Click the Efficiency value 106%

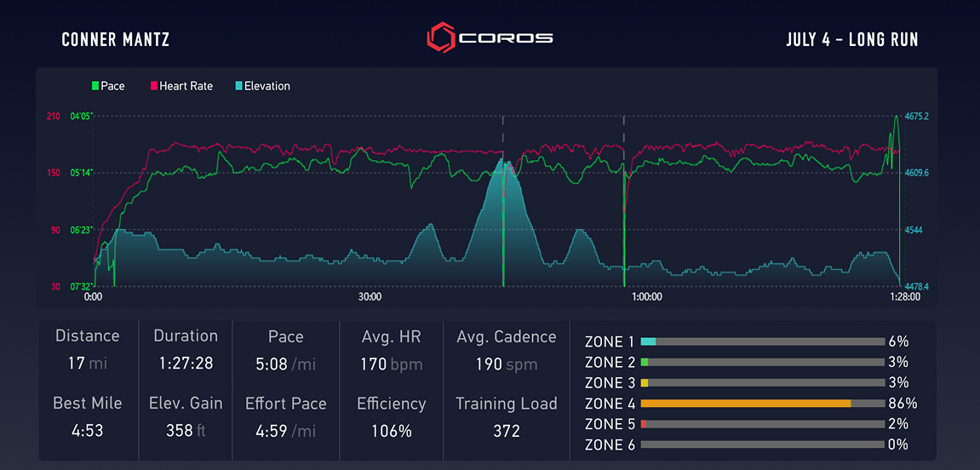click(392, 431)
